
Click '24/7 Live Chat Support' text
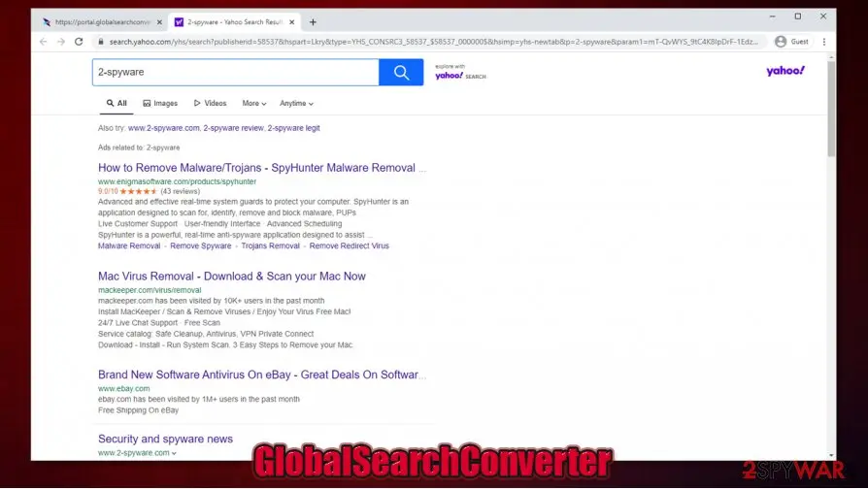point(138,323)
